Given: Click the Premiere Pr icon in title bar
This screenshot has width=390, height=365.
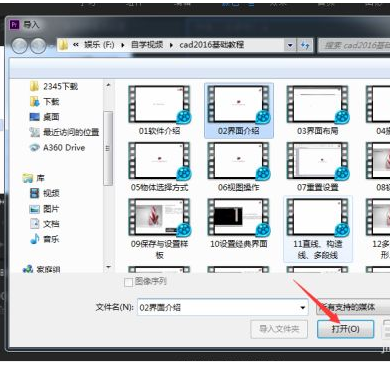Looking at the screenshot, I should click(x=15, y=25).
